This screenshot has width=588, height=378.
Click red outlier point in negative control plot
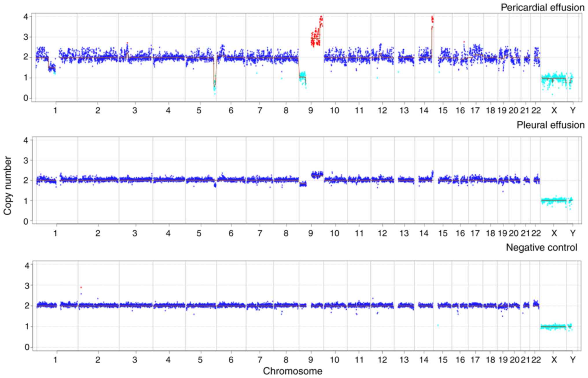81,287
